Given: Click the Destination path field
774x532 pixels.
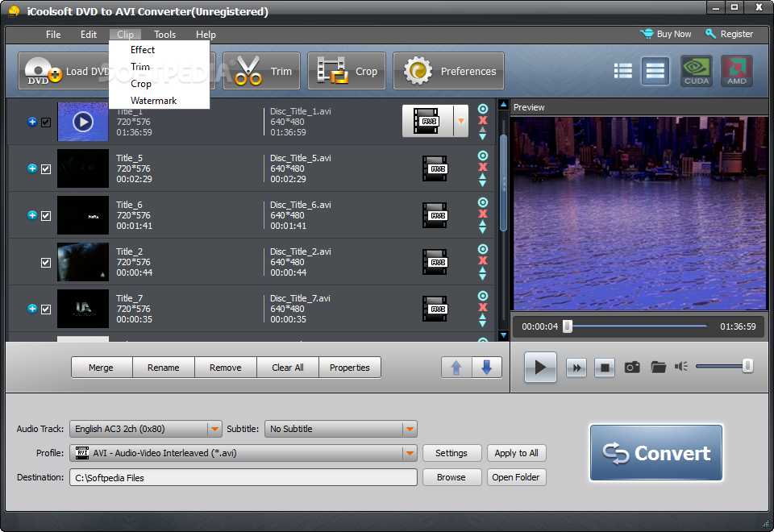Looking at the screenshot, I should [x=243, y=477].
